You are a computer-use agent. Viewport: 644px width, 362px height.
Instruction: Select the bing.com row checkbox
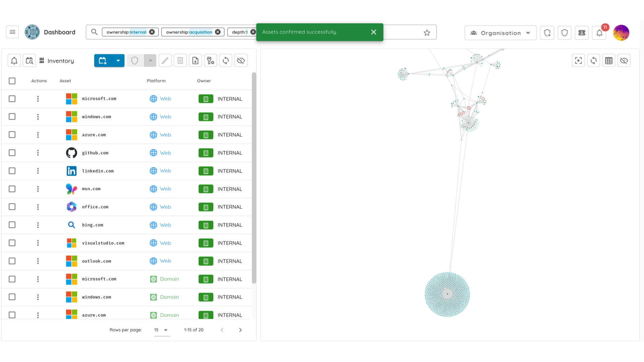pyautogui.click(x=12, y=225)
